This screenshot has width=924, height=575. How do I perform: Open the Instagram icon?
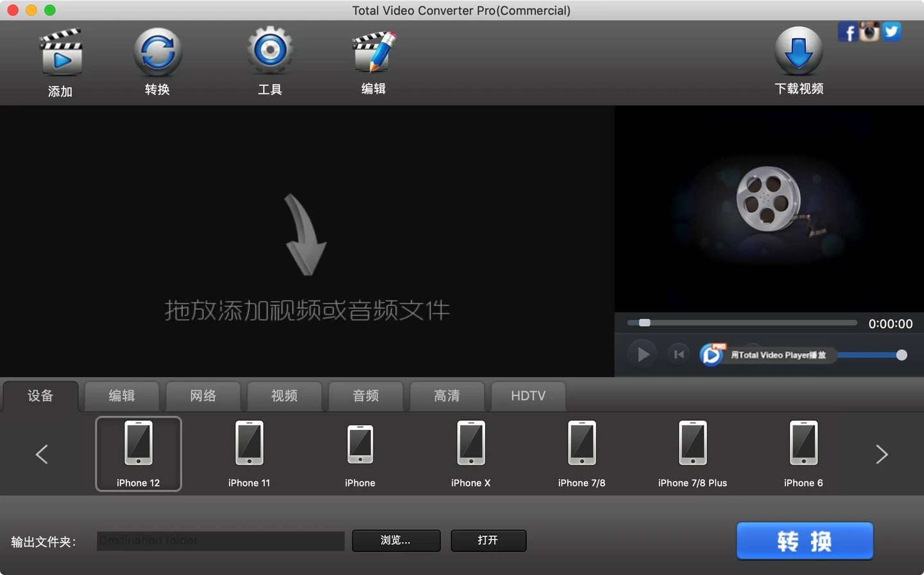click(x=869, y=31)
